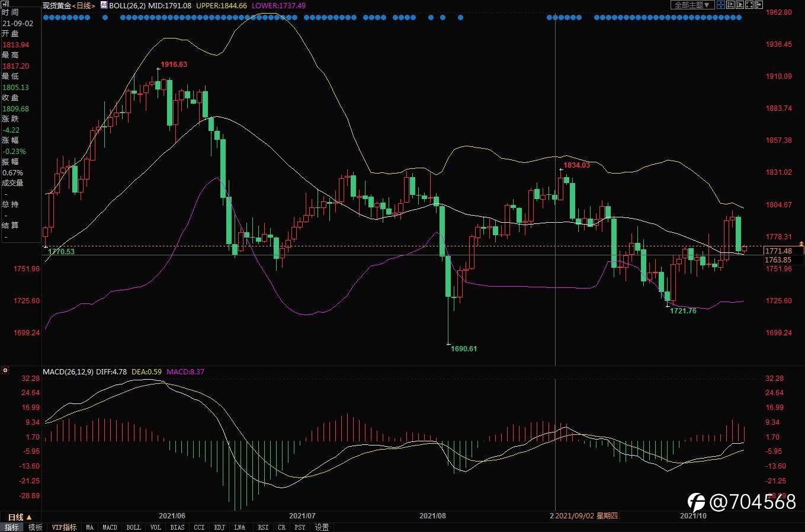Click the MID:1791.08 band value
The width and height of the screenshot is (805, 532).
tap(169, 5)
